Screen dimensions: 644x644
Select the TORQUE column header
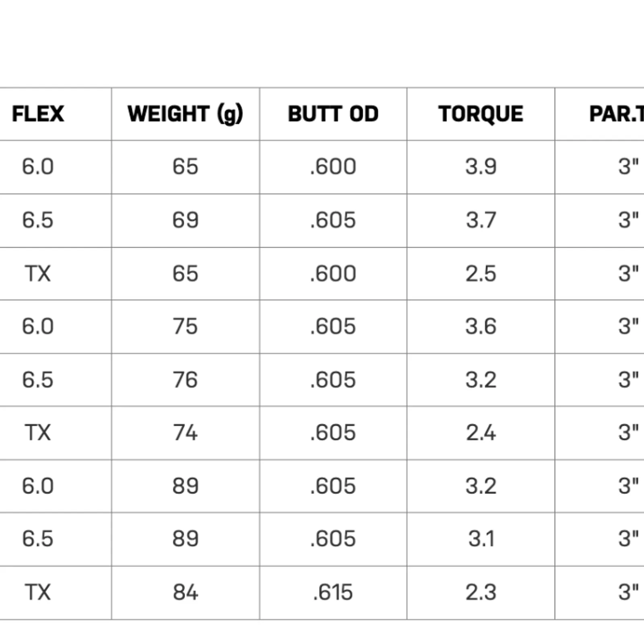click(x=481, y=114)
